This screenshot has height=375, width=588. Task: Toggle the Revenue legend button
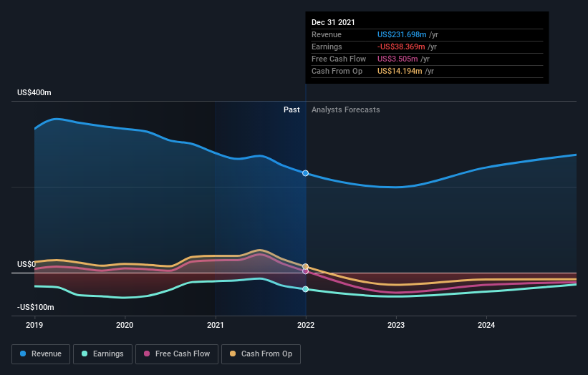coord(41,354)
